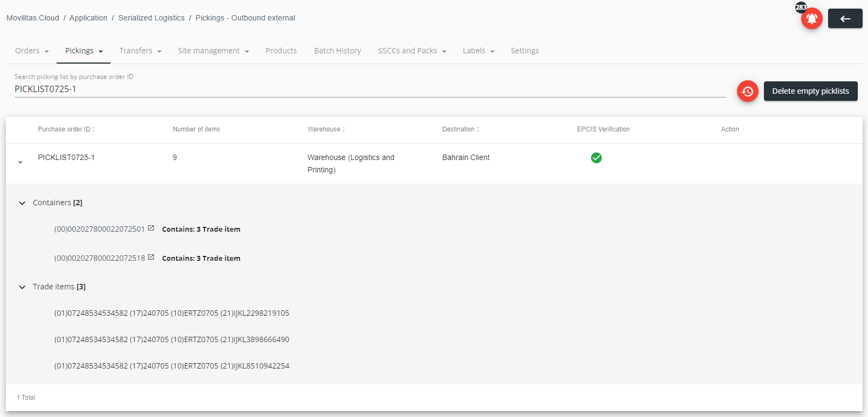
Task: Open the Labels dropdown menu
Action: (x=479, y=51)
